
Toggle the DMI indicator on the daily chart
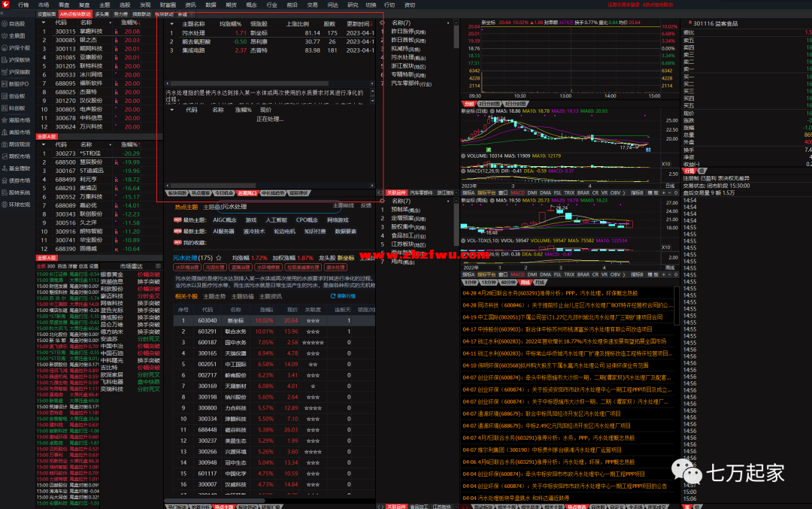click(532, 192)
